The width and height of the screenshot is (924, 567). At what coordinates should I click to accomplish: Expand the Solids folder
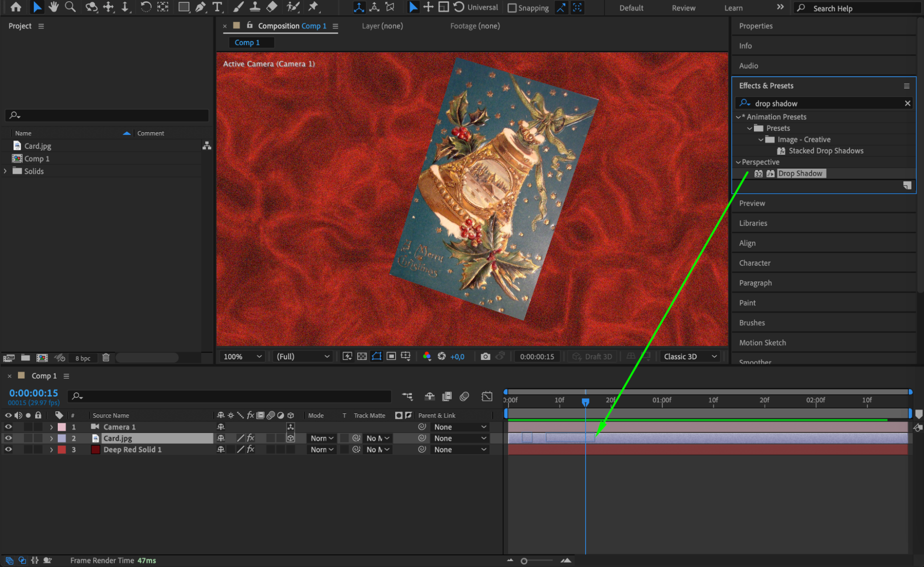(x=6, y=171)
